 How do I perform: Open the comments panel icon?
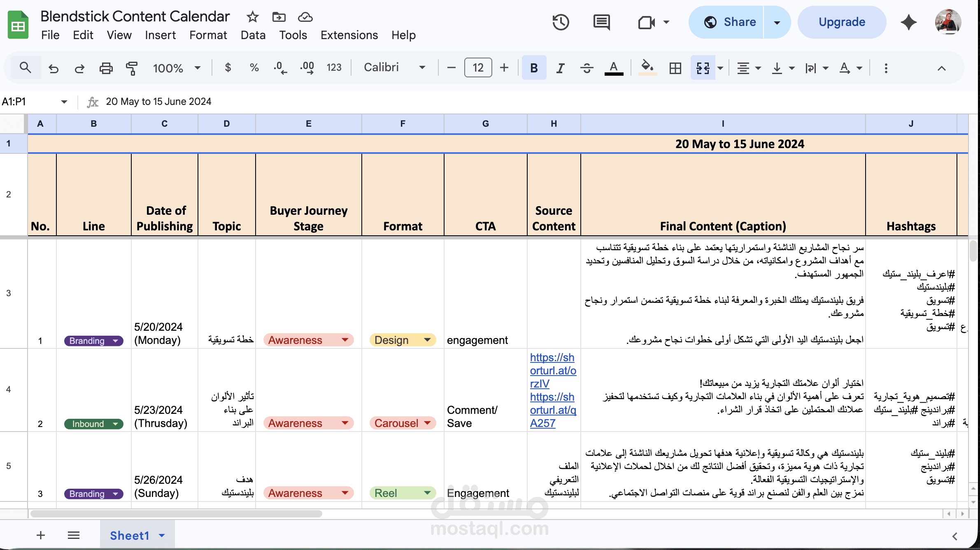601,22
